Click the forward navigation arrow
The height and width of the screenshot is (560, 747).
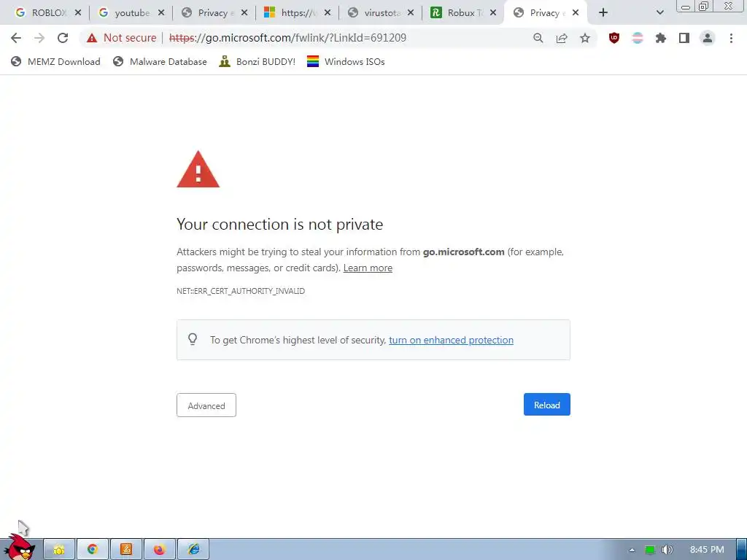pyautogui.click(x=39, y=38)
